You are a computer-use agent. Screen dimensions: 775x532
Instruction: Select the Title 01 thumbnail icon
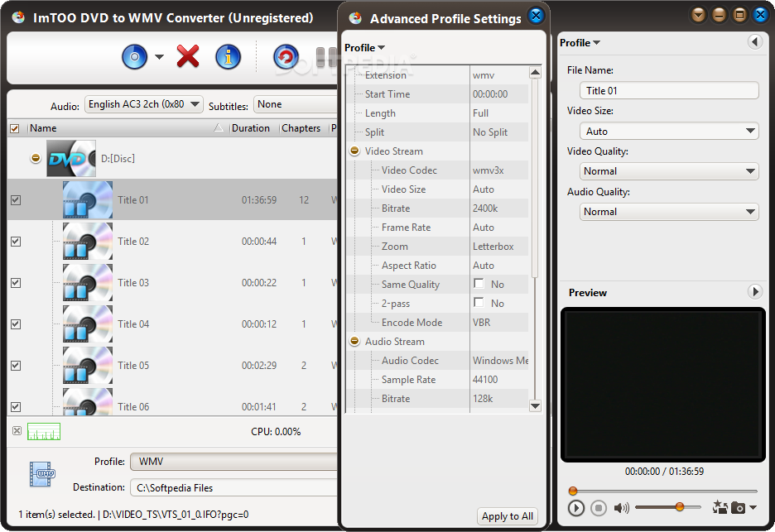[88, 200]
